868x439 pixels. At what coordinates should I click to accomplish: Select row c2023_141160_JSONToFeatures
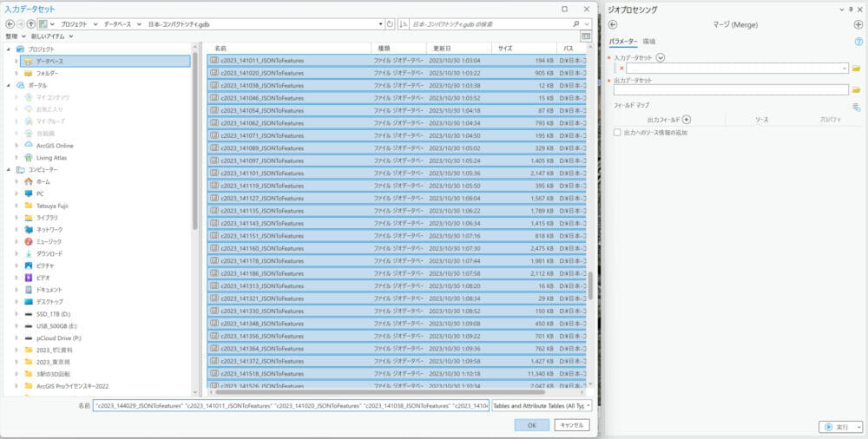click(x=397, y=248)
